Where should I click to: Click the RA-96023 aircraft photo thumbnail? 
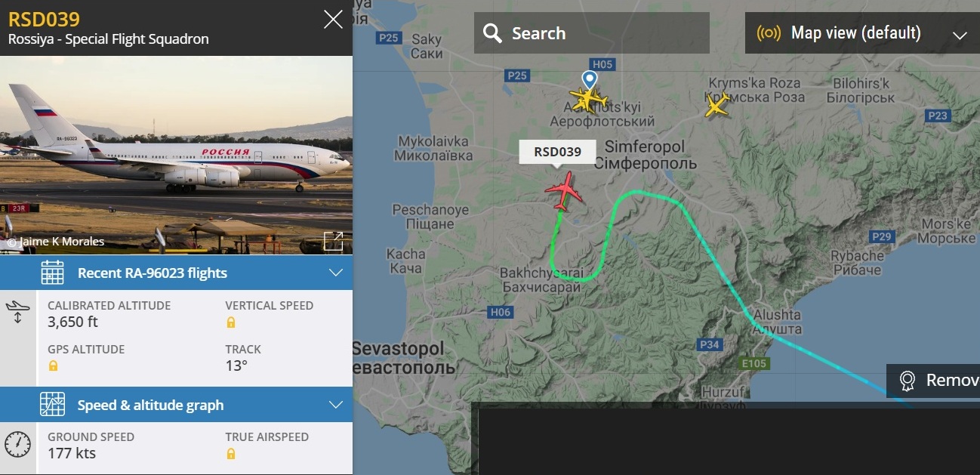point(176,155)
